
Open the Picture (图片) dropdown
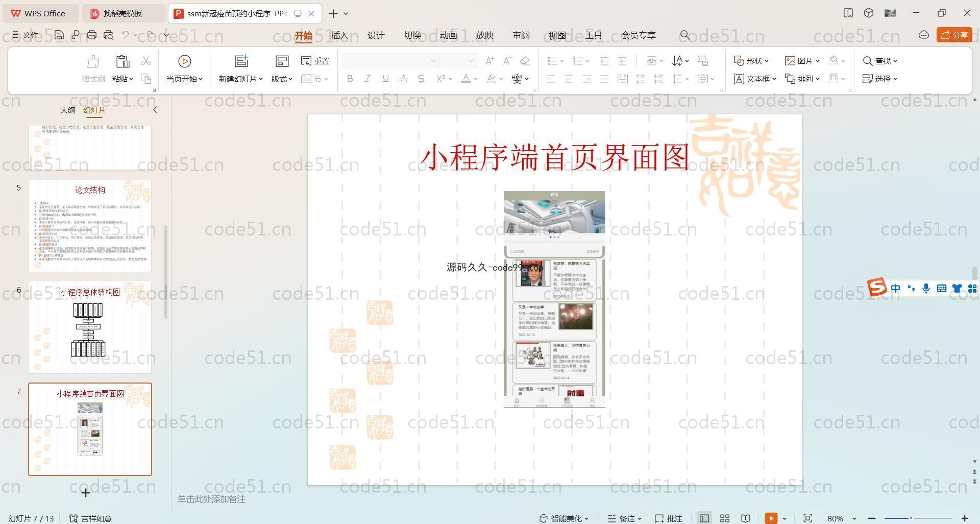click(x=802, y=61)
